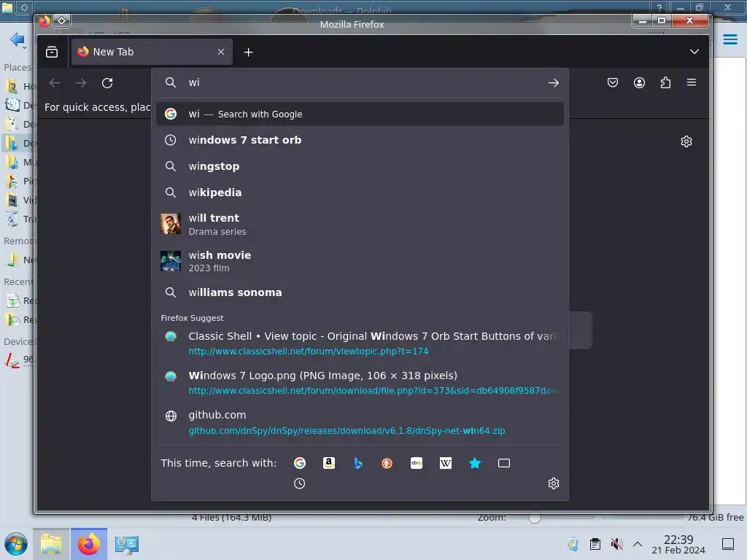
Task: Open Windows 7 Logo.png suggestion
Action: tap(360, 383)
